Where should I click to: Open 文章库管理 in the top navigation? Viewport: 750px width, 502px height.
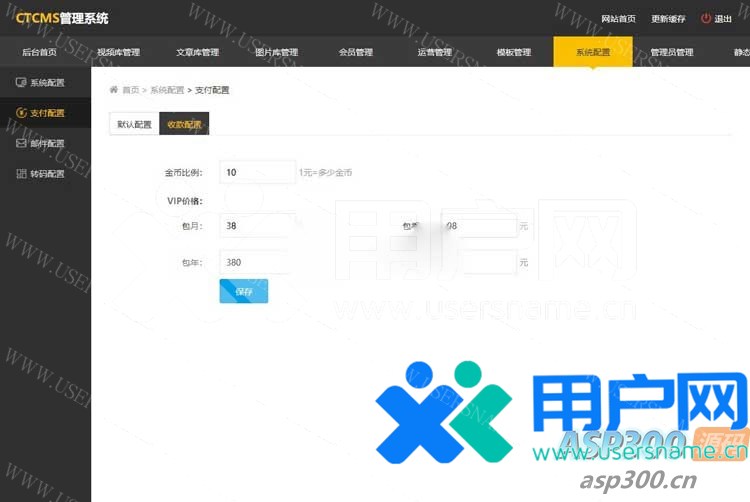pos(198,52)
